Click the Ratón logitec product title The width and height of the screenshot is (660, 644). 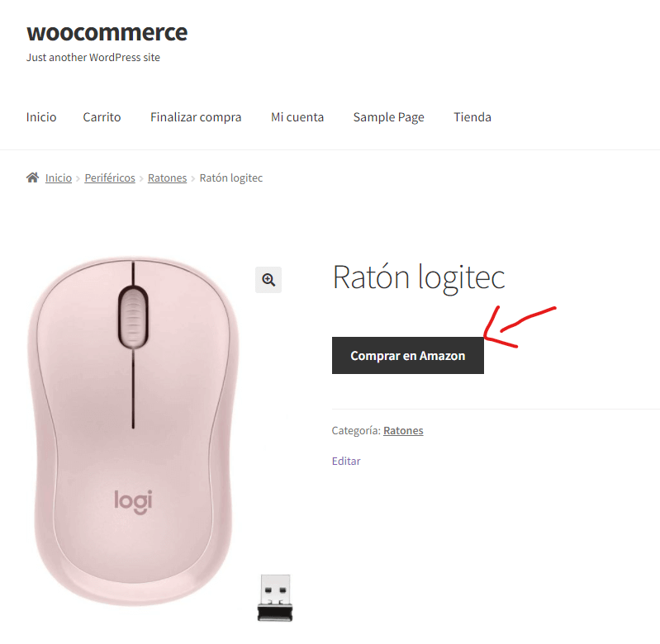(x=419, y=277)
